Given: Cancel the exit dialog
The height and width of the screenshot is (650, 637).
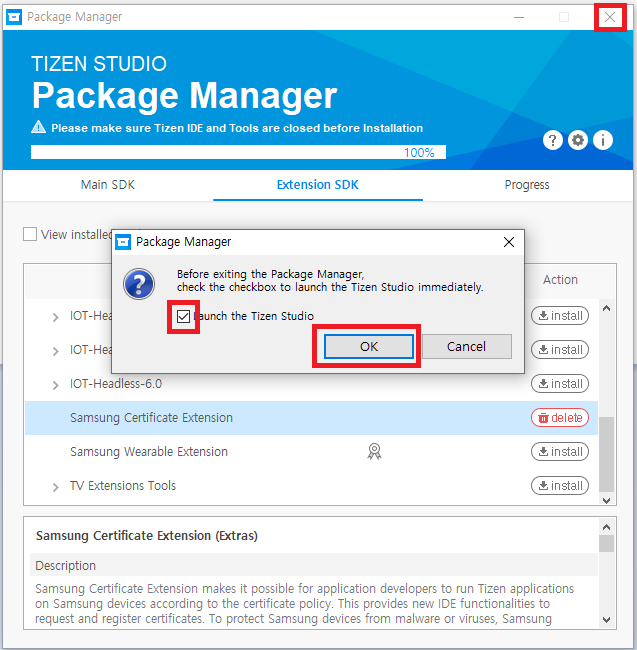Looking at the screenshot, I should [x=467, y=347].
